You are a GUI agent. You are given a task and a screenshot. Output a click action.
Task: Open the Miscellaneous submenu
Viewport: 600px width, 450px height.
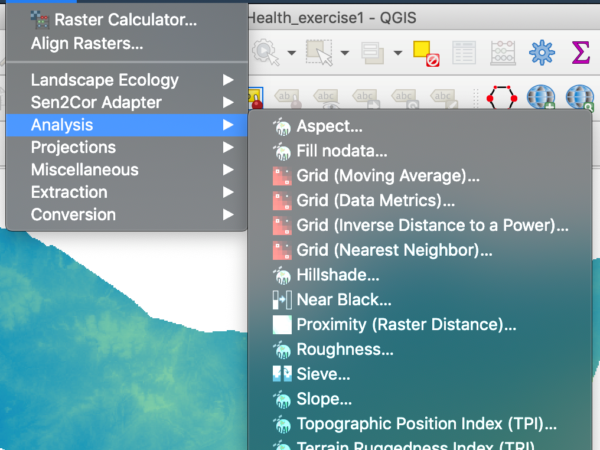point(127,170)
